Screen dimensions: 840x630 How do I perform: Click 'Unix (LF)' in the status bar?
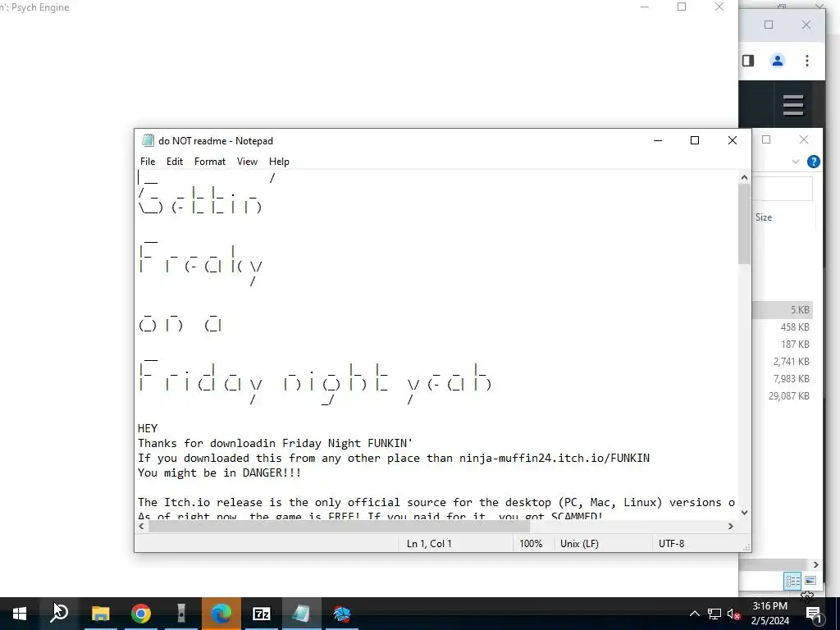[x=579, y=543]
